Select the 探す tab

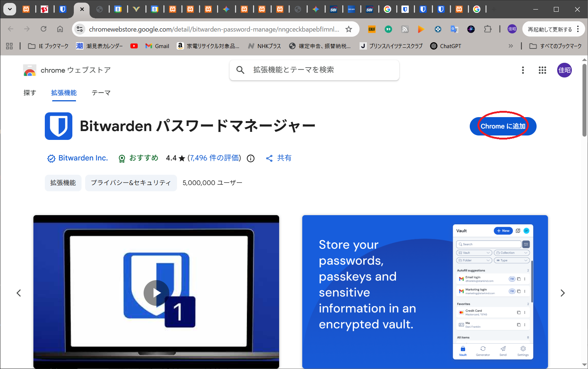pos(30,93)
